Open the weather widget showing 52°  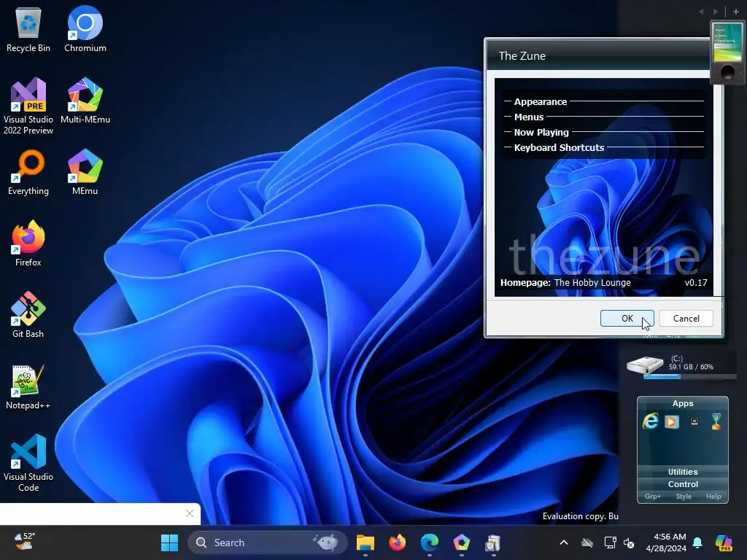point(24,542)
